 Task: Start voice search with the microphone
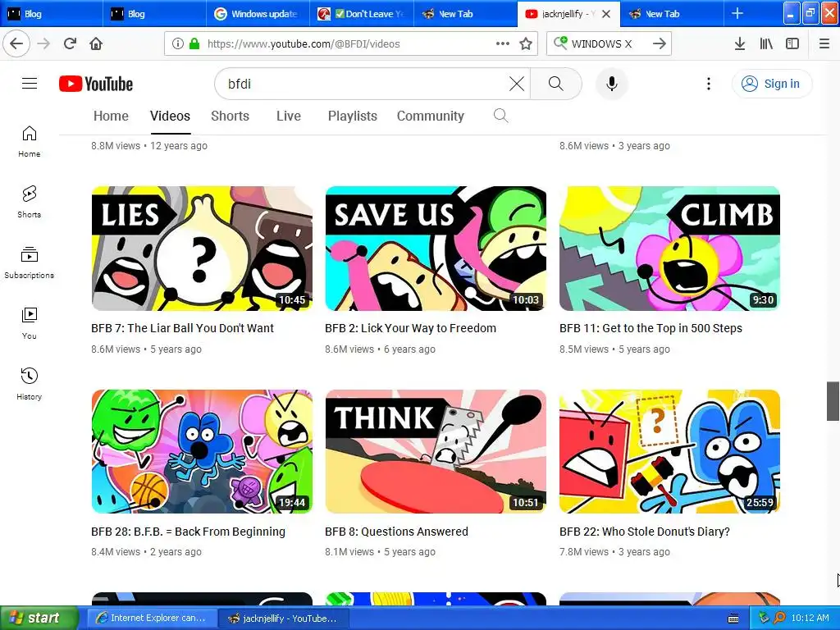tap(612, 84)
